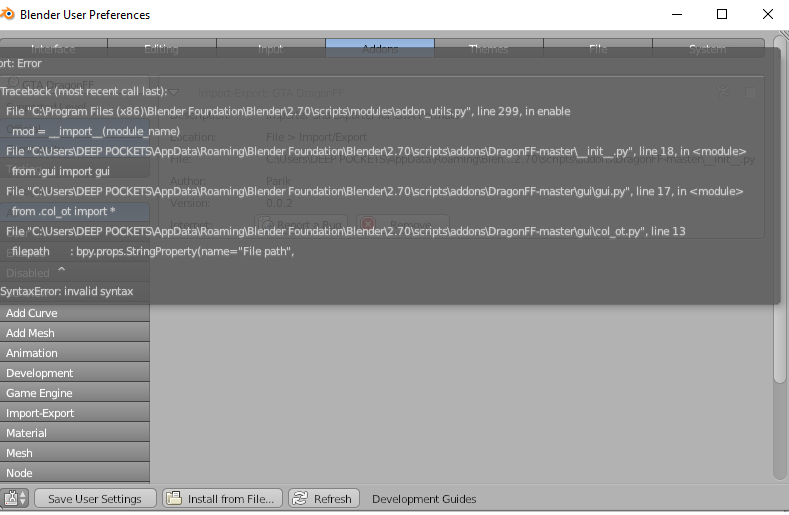This screenshot has width=789, height=515.
Task: Switch to the Editing tab
Action: click(162, 48)
